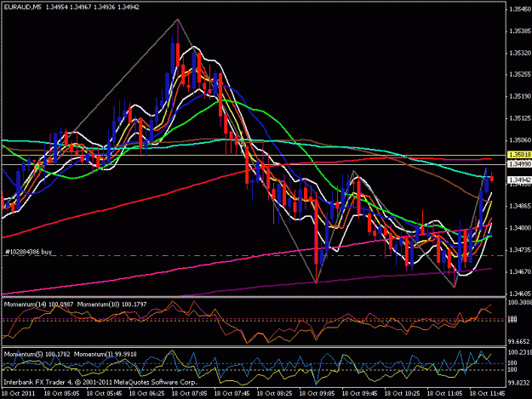Click the 1.35385 price scale value
This screenshot has height=399, width=532.
pyautogui.click(x=520, y=31)
